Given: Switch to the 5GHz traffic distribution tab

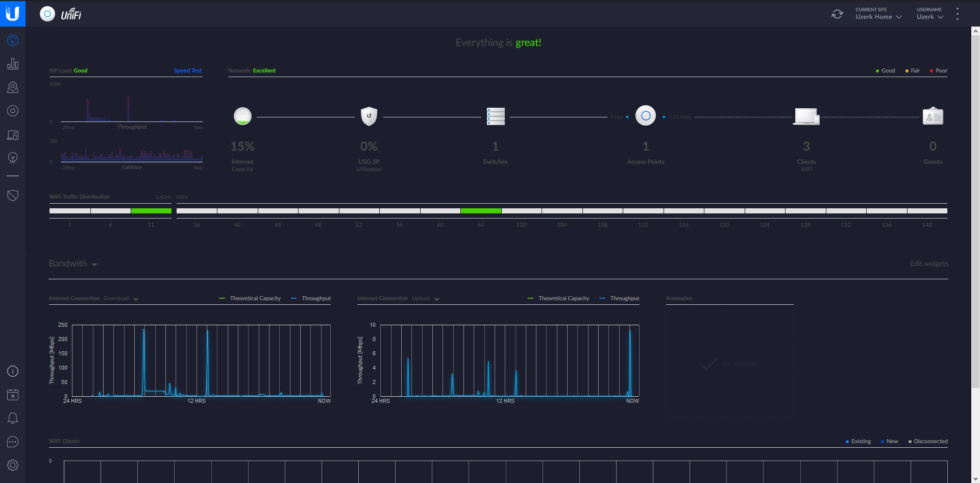Looking at the screenshot, I should [182, 197].
